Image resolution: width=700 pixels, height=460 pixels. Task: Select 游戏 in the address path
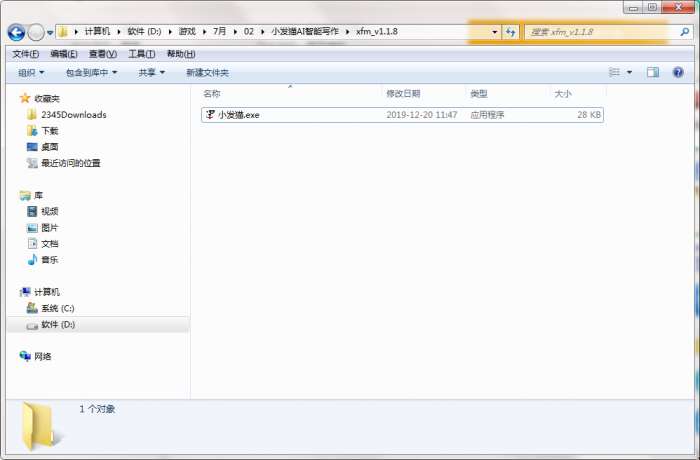pyautogui.click(x=187, y=32)
